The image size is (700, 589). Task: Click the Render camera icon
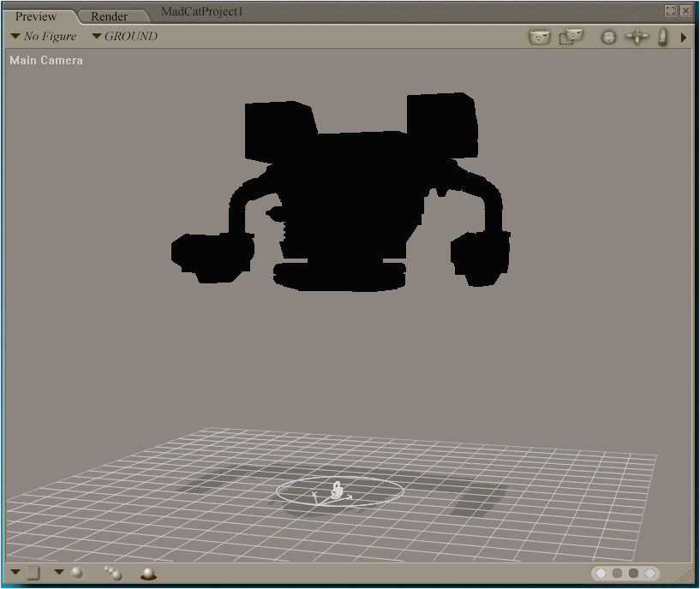pos(539,38)
